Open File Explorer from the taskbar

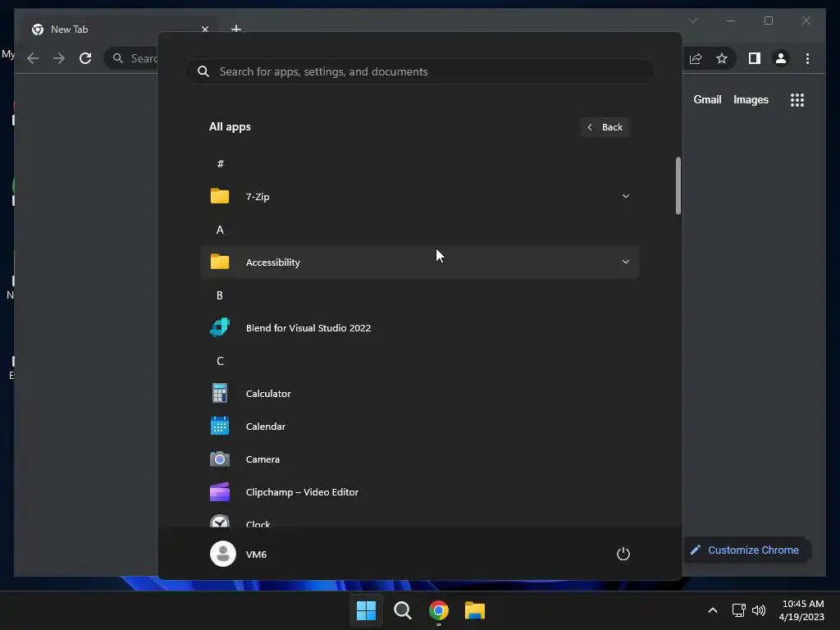pos(475,610)
